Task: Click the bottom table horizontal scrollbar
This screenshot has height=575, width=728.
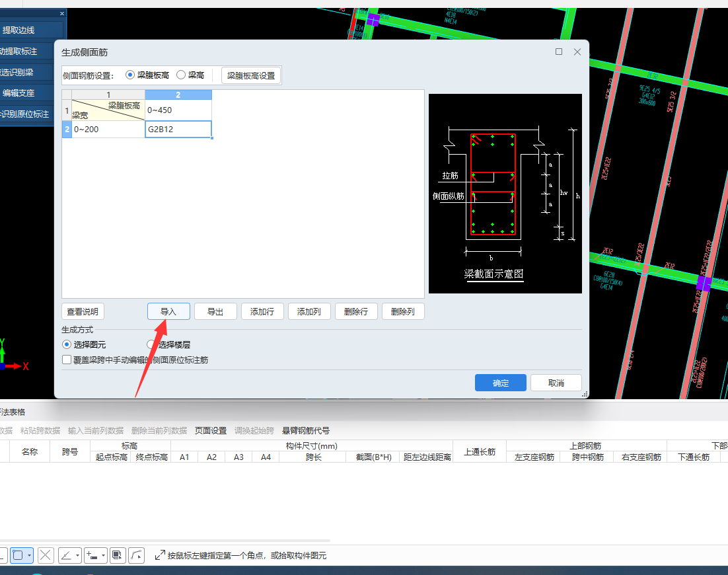Action: click(164, 540)
